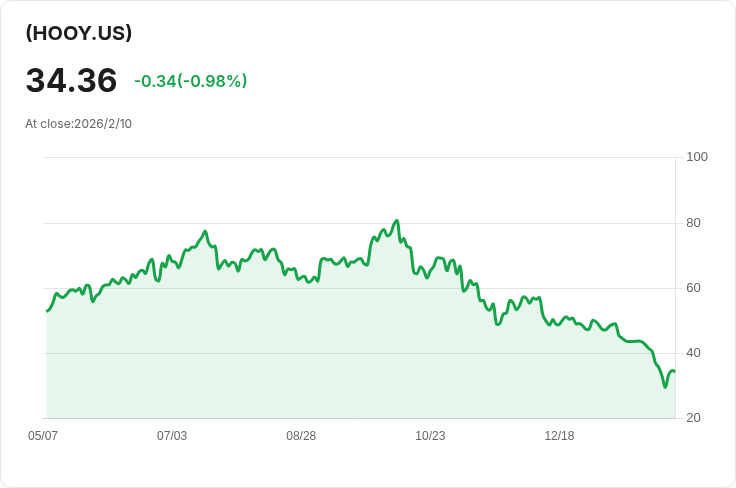Click the highest peak of the price line
Image resolution: width=736 pixels, height=488 pixels.
tap(397, 221)
